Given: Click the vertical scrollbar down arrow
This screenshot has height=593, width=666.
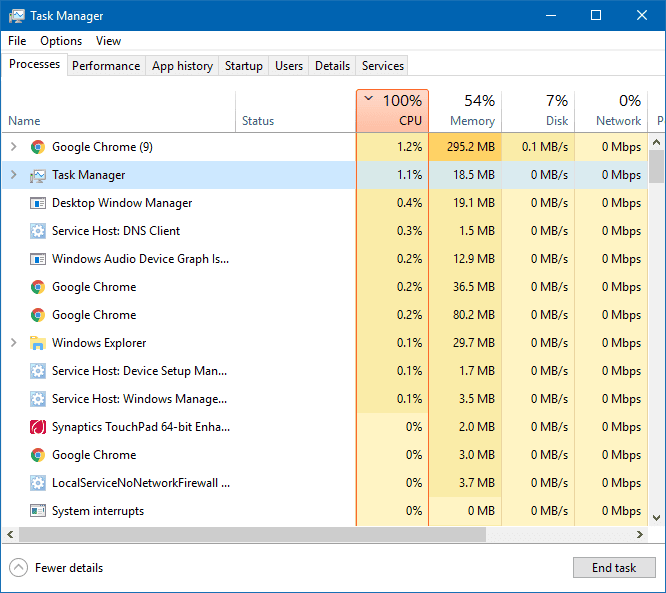Looking at the screenshot, I should (657, 517).
